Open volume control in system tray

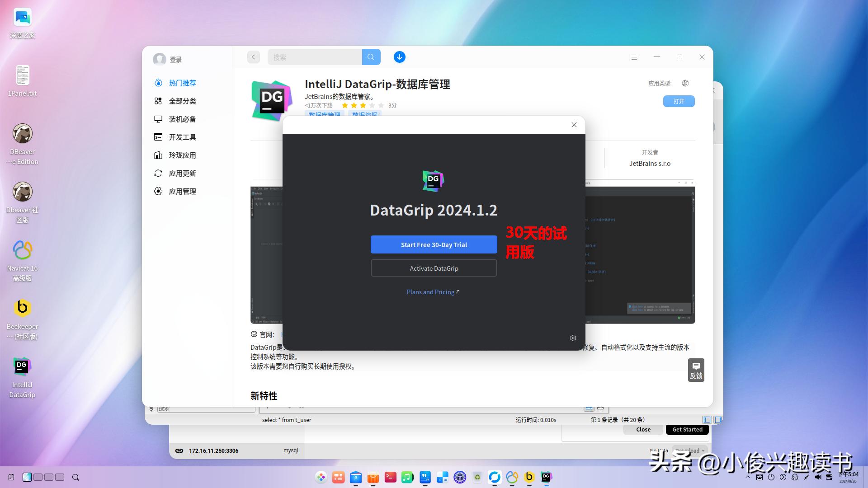click(x=818, y=477)
